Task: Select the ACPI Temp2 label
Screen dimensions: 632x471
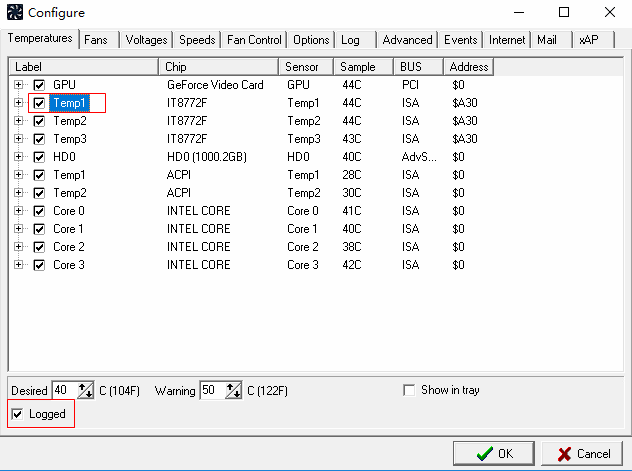Action: [x=70, y=193]
